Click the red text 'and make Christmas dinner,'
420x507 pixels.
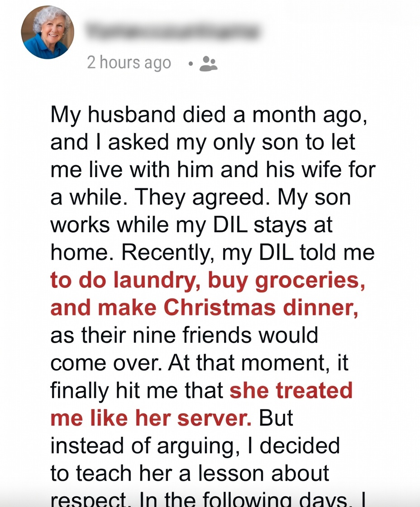204,308
